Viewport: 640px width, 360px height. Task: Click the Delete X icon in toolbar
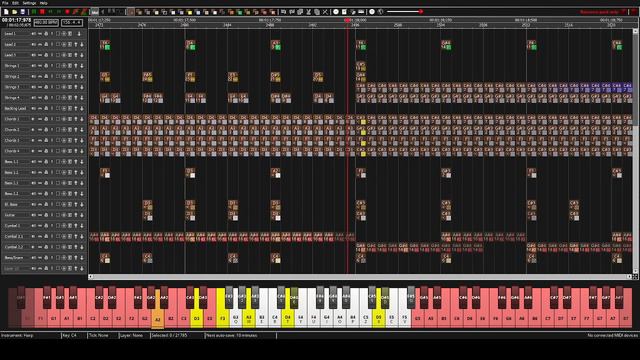click(x=325, y=12)
